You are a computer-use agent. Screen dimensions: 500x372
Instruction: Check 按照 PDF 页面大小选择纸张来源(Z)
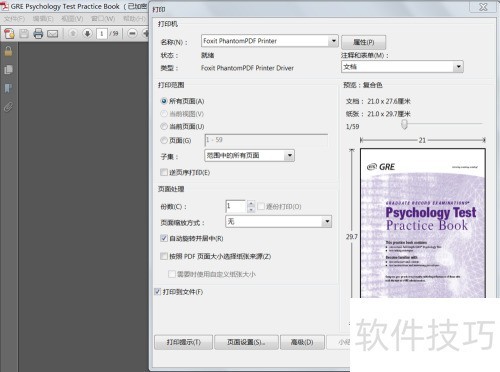click(x=164, y=256)
